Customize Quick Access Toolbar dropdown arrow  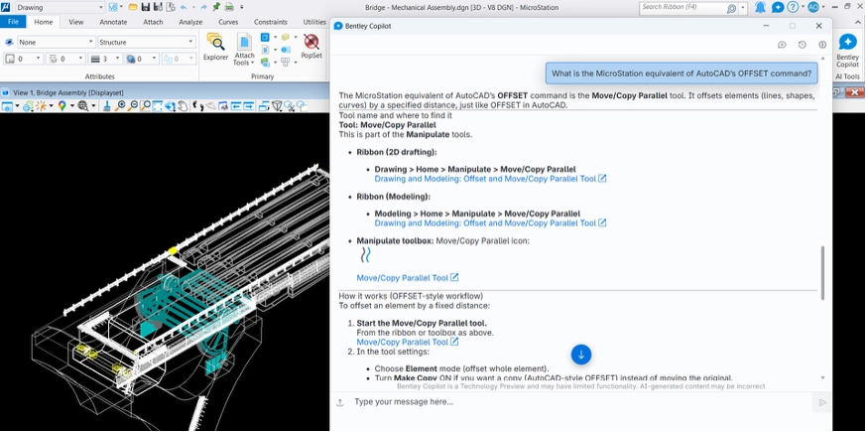click(x=241, y=7)
